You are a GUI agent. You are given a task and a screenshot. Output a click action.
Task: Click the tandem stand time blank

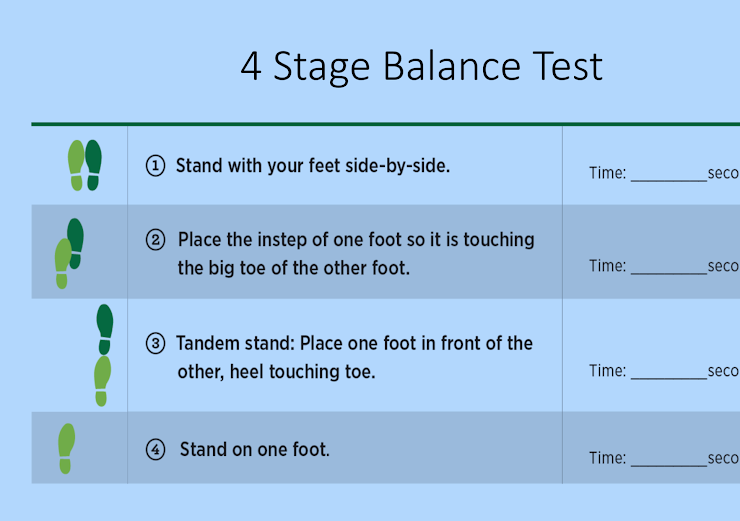tap(669, 377)
